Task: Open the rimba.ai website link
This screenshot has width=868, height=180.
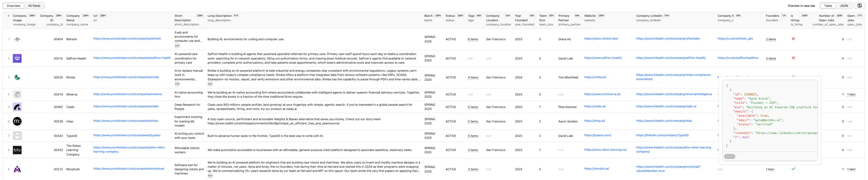Action: [x=595, y=77]
